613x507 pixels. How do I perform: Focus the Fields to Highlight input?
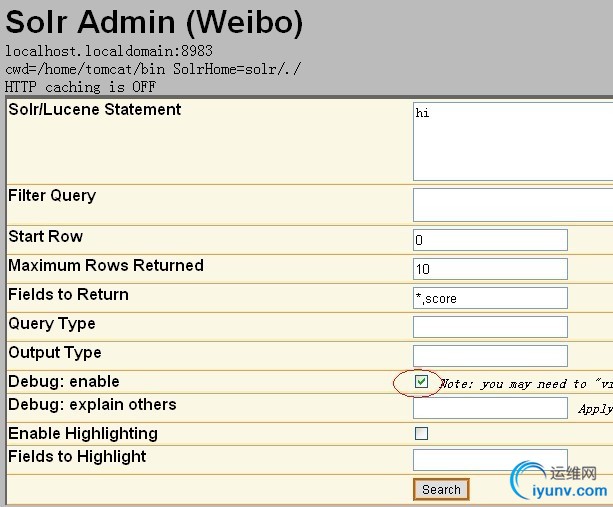click(x=490, y=460)
